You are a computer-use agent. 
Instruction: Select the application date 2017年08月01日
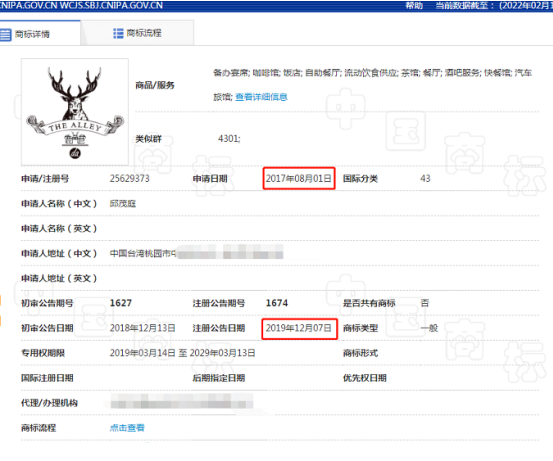pos(299,178)
